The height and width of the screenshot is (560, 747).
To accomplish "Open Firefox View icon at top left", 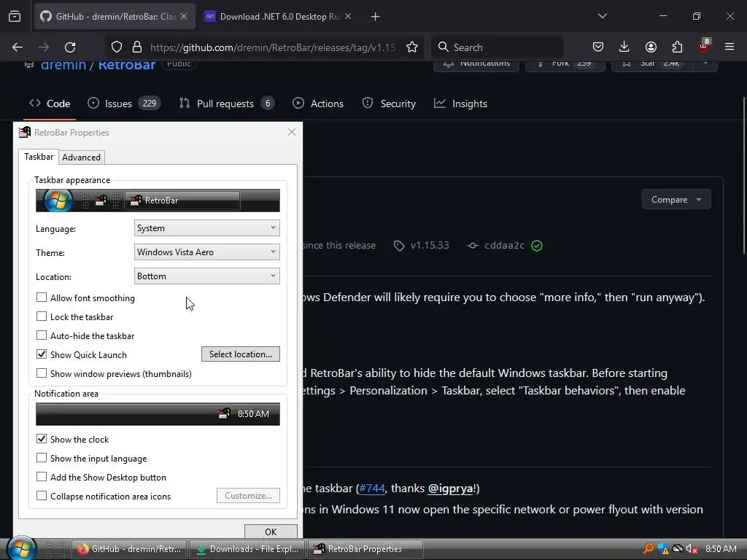I will pos(15,17).
